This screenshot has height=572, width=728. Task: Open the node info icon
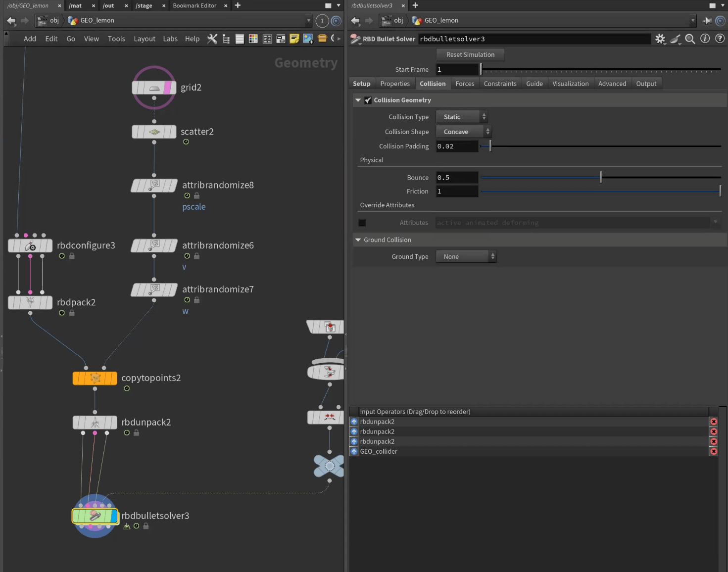click(705, 39)
